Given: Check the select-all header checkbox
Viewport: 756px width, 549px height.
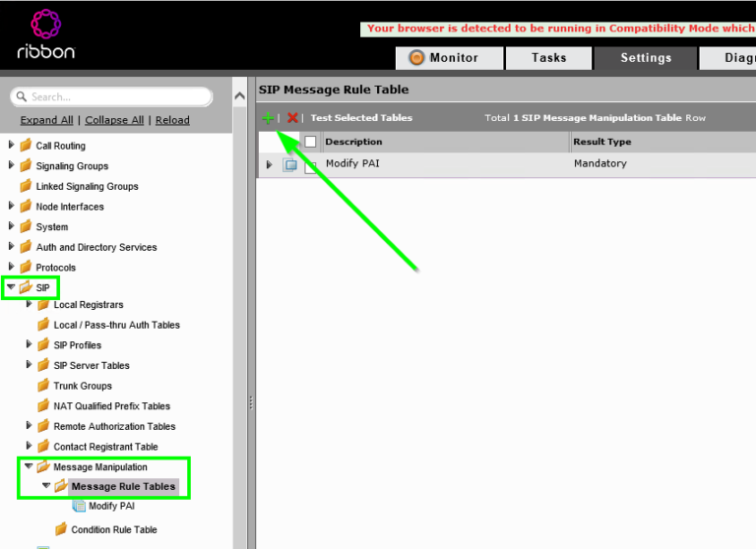Looking at the screenshot, I should [310, 142].
